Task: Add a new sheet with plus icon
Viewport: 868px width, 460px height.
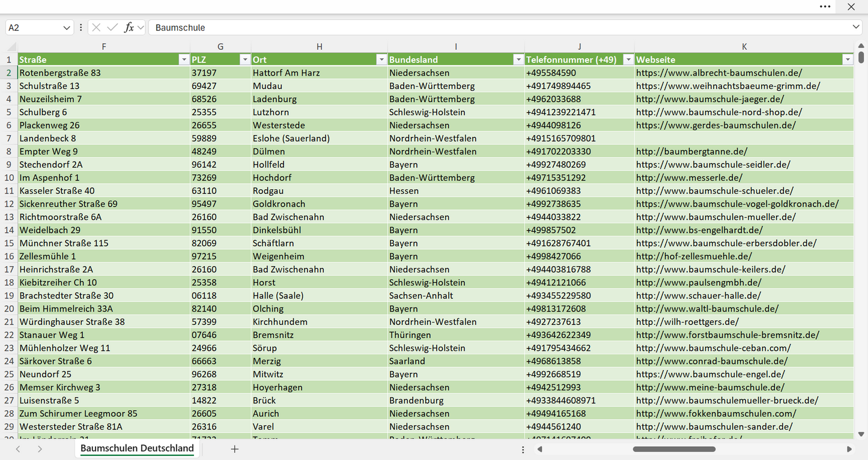Action: 235,449
